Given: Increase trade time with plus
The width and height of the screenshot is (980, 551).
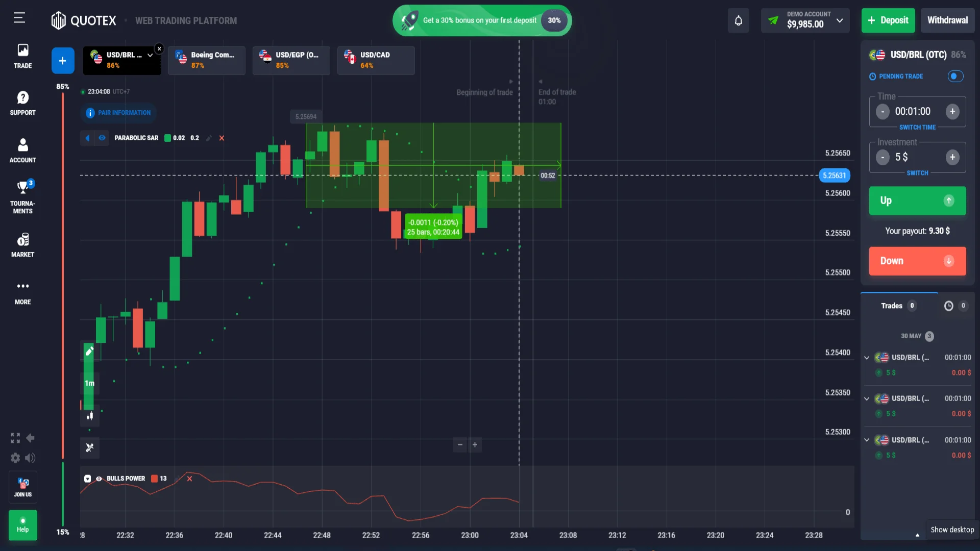Looking at the screenshot, I should coord(952,111).
